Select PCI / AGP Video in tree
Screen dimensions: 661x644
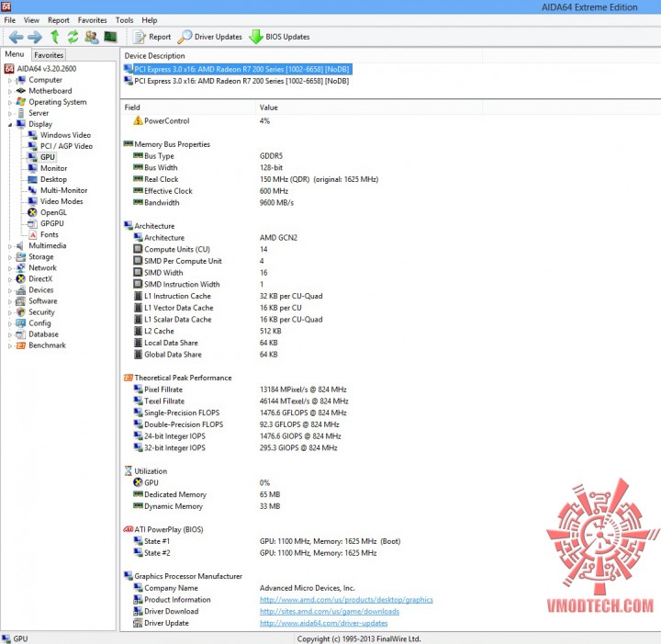coord(61,146)
